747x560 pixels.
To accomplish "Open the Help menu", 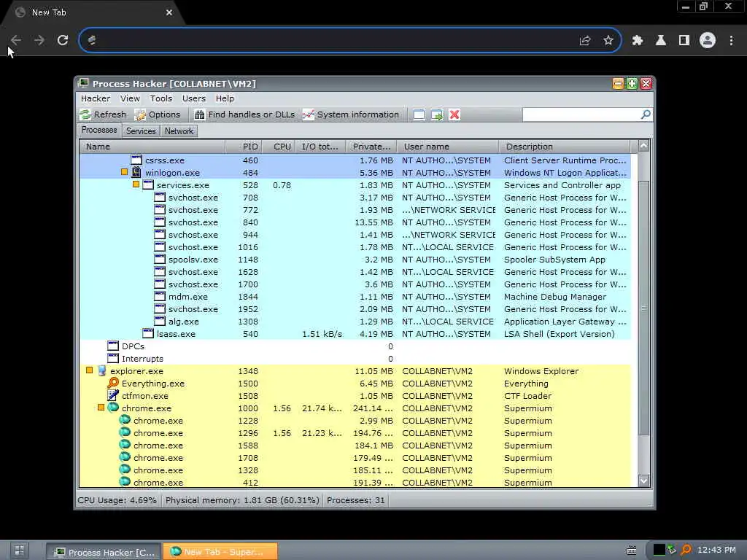I will (225, 98).
